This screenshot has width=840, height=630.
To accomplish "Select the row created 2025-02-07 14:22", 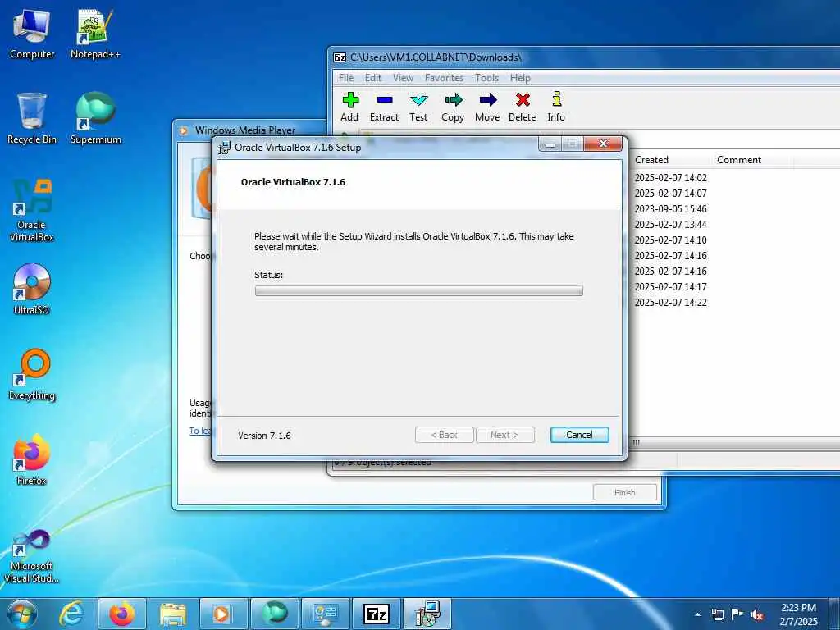I will point(671,303).
